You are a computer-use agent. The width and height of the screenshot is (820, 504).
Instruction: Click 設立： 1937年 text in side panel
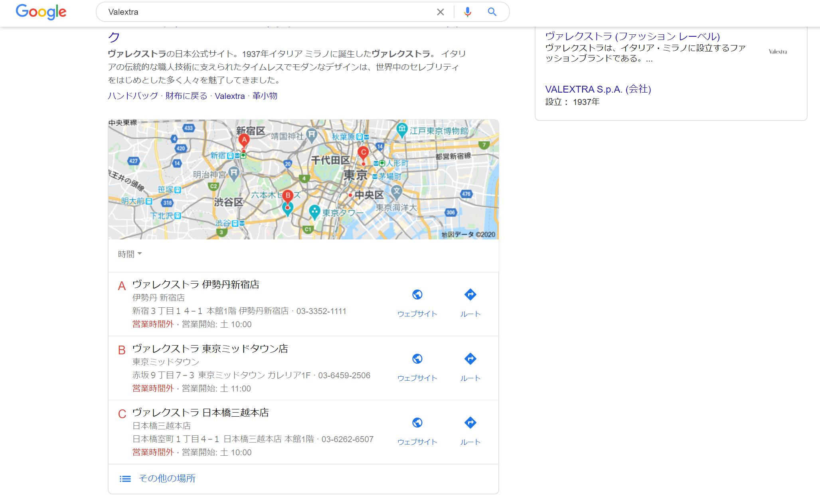click(x=573, y=102)
